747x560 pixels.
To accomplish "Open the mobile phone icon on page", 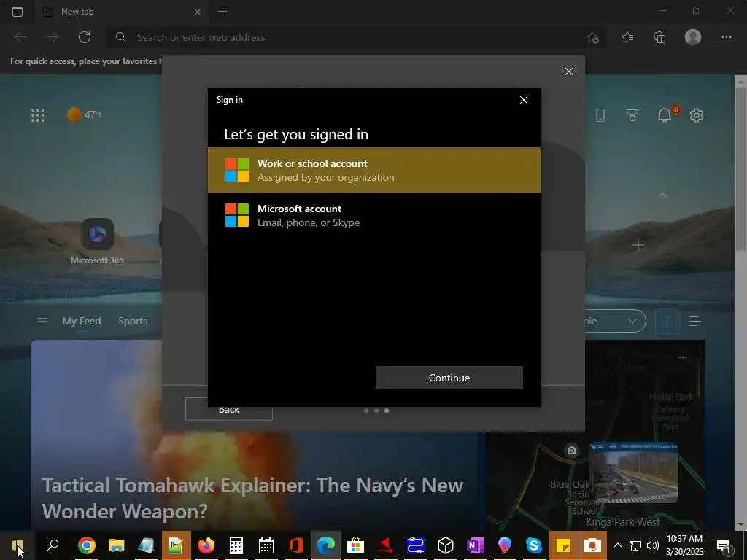I will [600, 114].
